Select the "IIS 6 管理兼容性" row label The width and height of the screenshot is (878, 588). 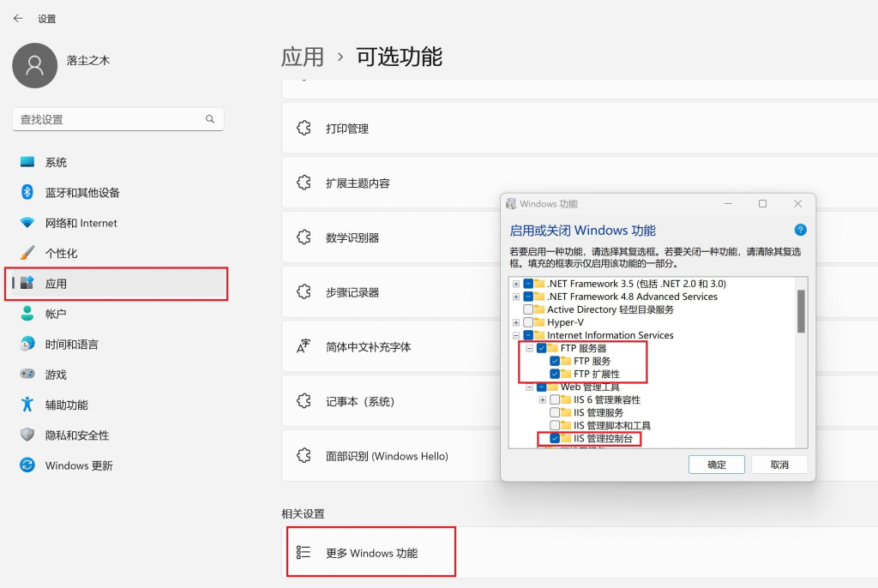point(607,399)
